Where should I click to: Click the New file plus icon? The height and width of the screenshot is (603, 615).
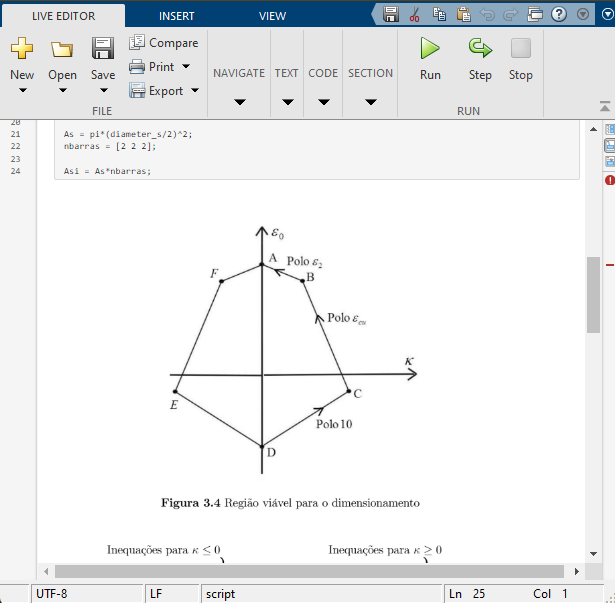pyautogui.click(x=22, y=48)
